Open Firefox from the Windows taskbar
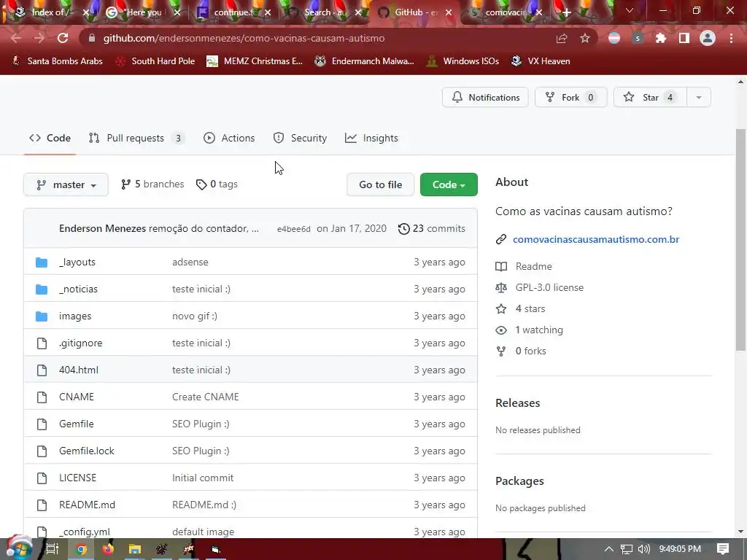This screenshot has width=747, height=560. [x=108, y=550]
